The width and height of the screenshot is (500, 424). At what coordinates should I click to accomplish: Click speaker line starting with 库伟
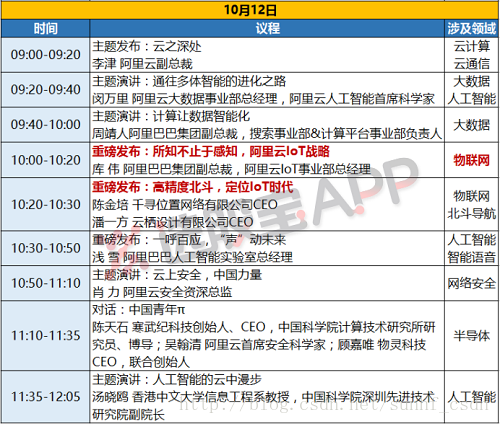click(x=231, y=169)
